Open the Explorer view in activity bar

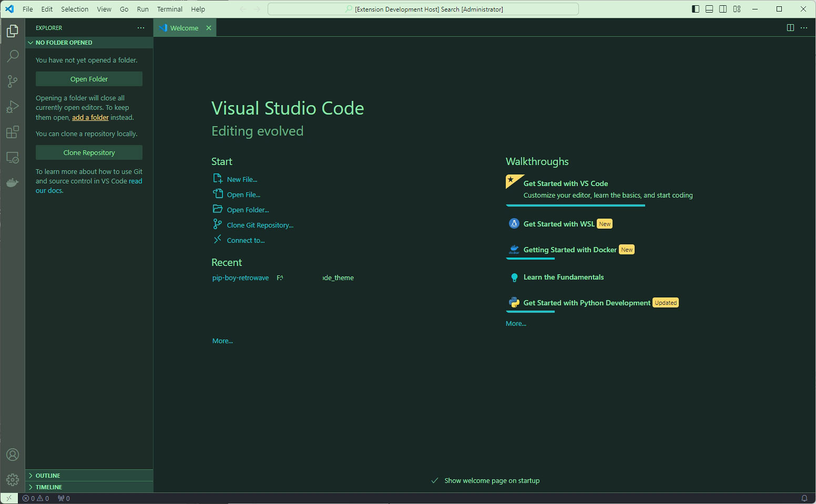(13, 31)
